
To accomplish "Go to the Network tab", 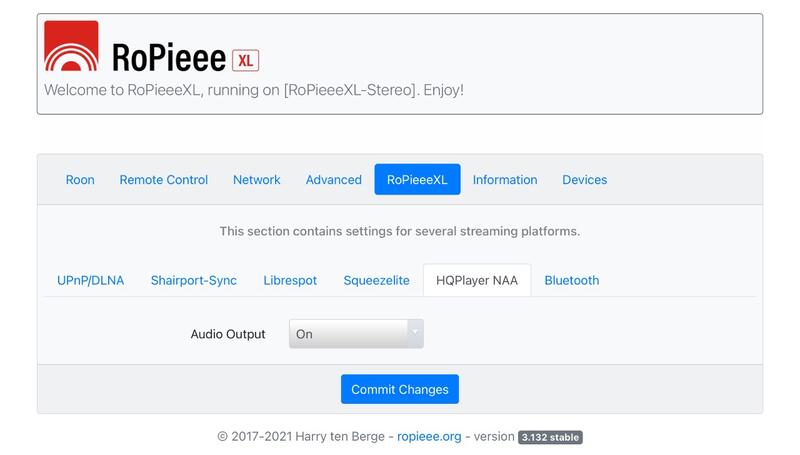I will [257, 180].
